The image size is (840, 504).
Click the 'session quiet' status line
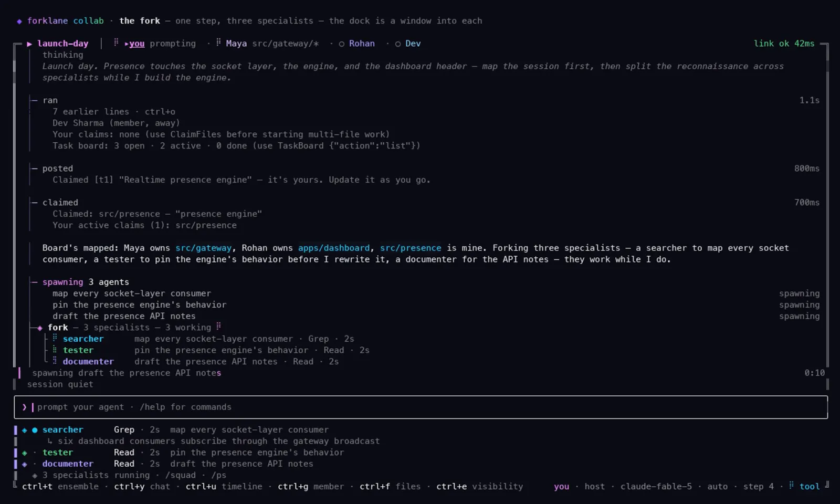click(x=60, y=384)
